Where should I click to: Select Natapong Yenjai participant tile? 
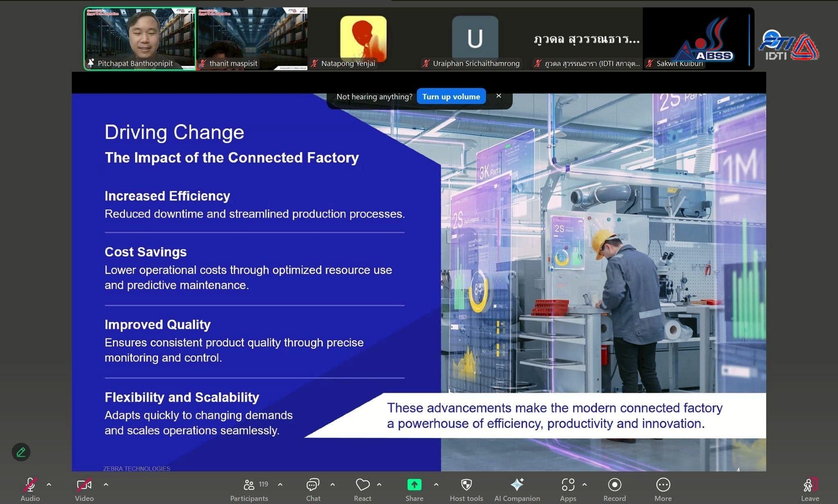point(363,39)
